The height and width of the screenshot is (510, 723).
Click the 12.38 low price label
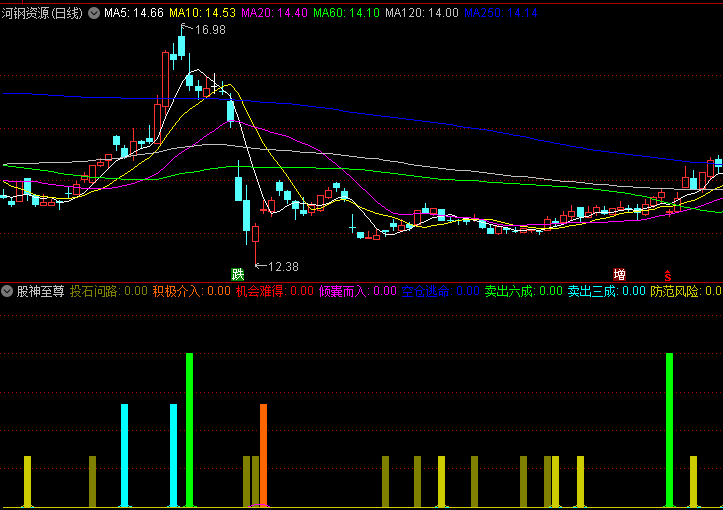tap(283, 267)
